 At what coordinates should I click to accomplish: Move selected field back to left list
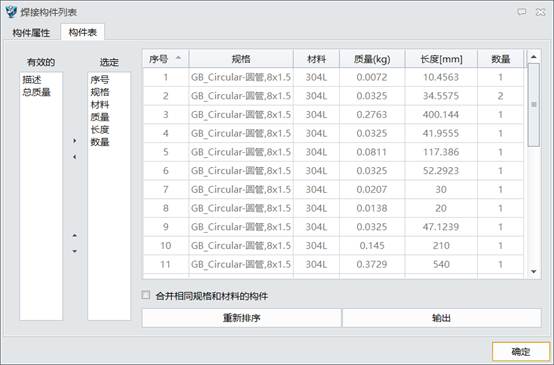pos(75,157)
